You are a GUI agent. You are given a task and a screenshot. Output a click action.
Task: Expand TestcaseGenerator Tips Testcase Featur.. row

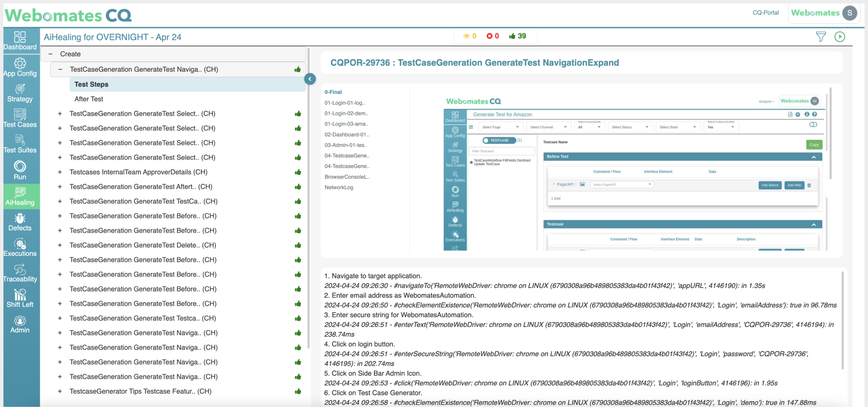[60, 391]
